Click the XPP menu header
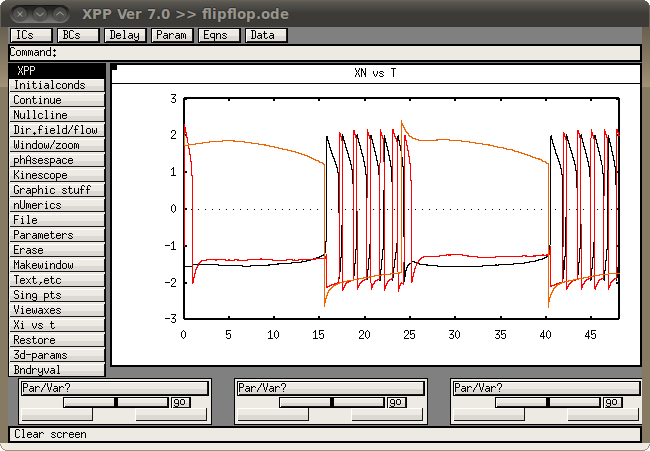The width and height of the screenshot is (650, 451). coord(57,70)
